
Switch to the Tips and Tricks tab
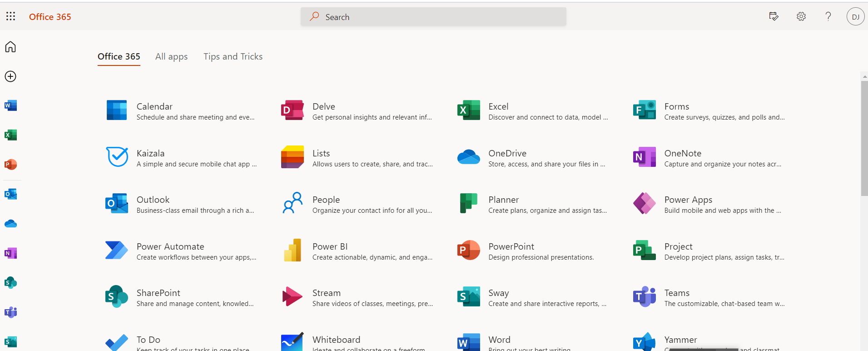pos(233,56)
